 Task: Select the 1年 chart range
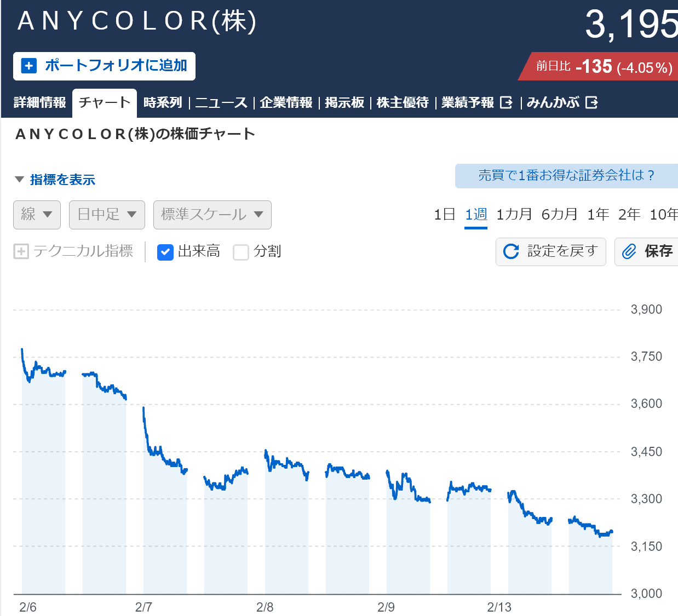pos(598,215)
